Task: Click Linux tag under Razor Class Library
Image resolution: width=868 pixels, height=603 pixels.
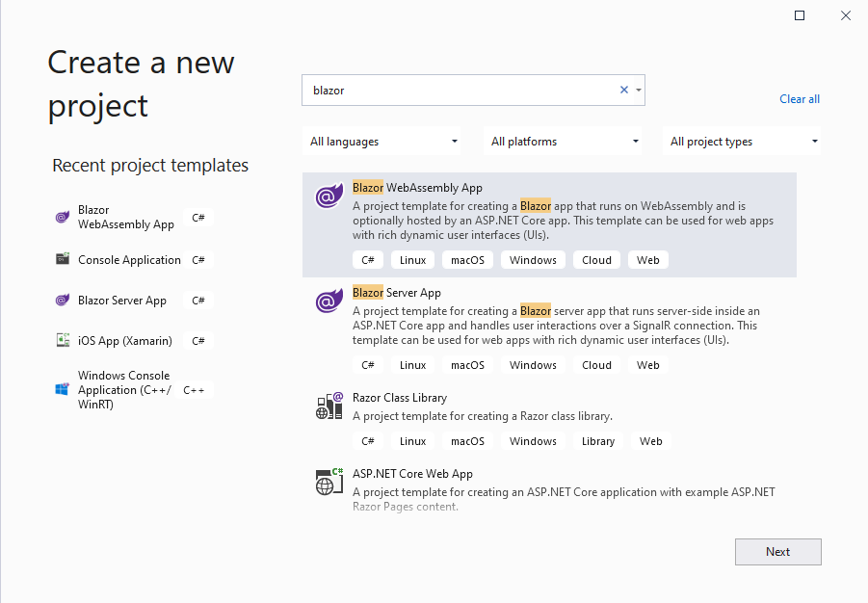Action: tap(412, 441)
